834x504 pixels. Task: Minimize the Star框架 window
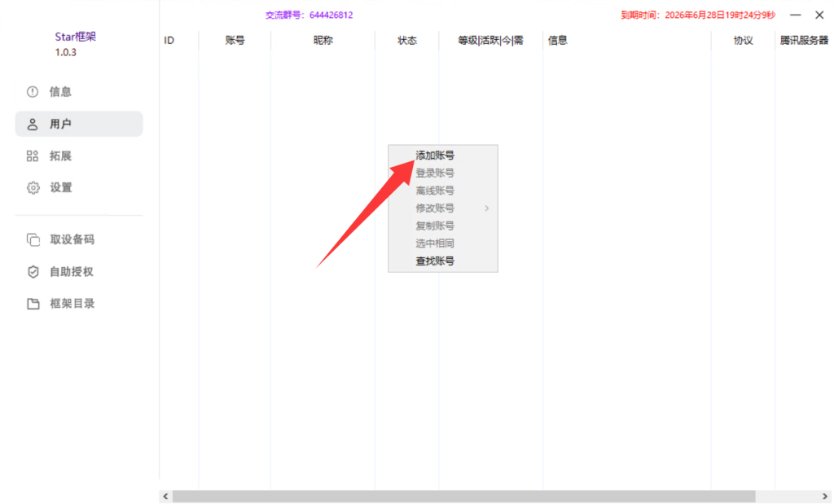tap(794, 15)
